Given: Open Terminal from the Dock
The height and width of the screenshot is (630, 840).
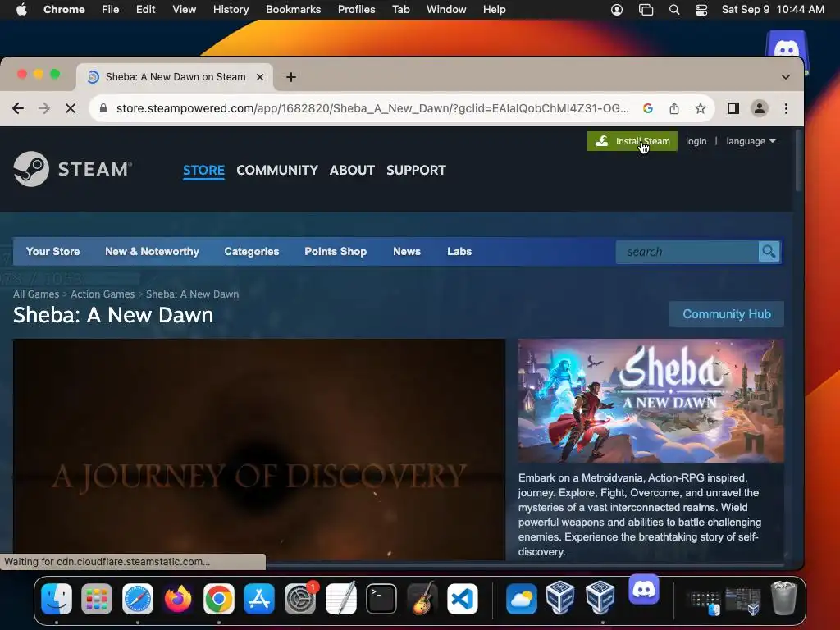Looking at the screenshot, I should (381, 598).
